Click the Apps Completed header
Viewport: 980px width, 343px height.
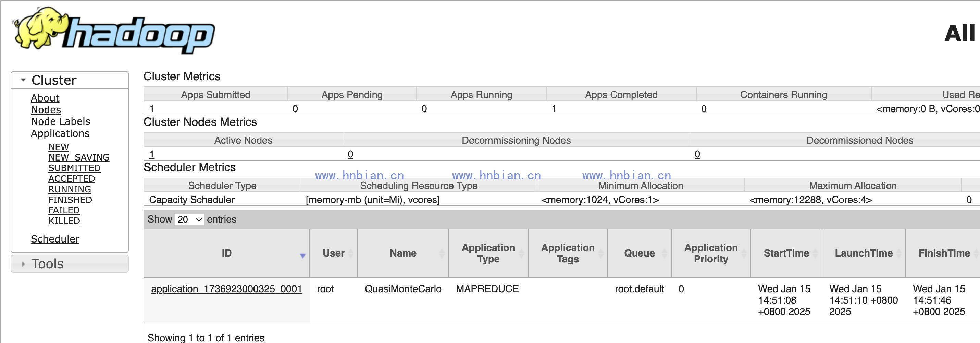(621, 95)
